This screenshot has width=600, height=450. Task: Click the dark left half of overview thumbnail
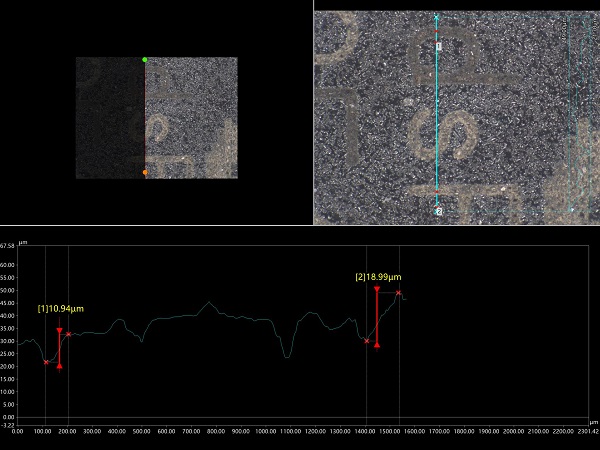click(111, 118)
